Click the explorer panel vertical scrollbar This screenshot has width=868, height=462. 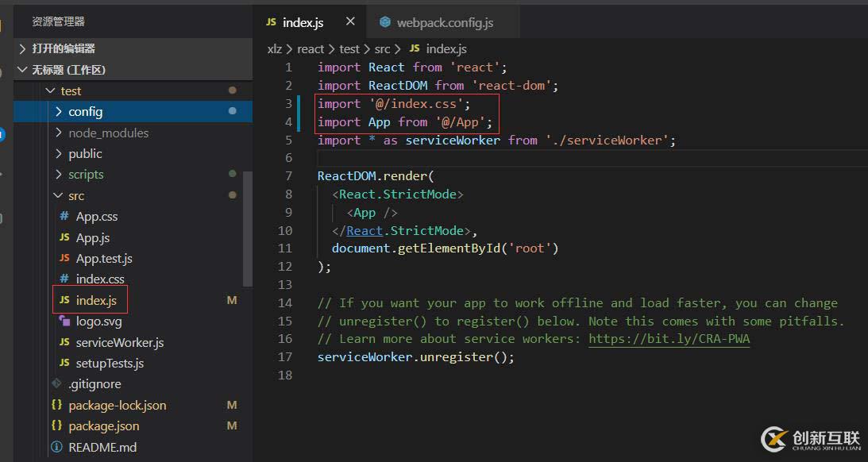pyautogui.click(x=248, y=229)
